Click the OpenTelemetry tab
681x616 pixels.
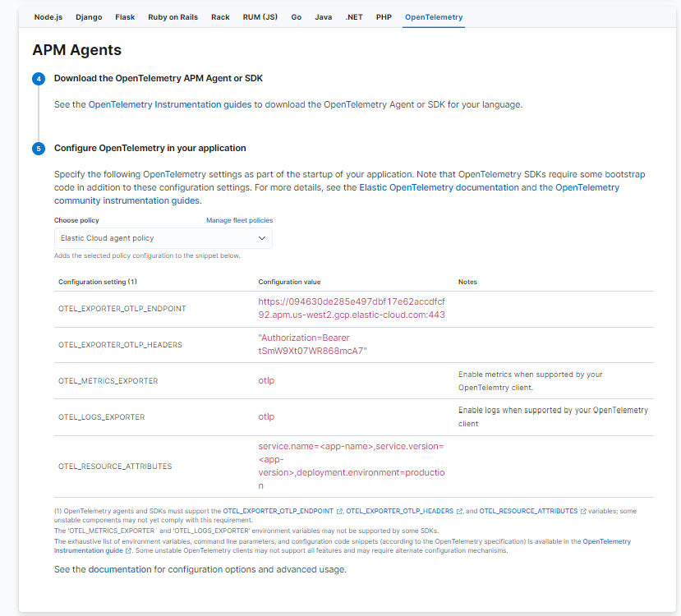point(433,16)
